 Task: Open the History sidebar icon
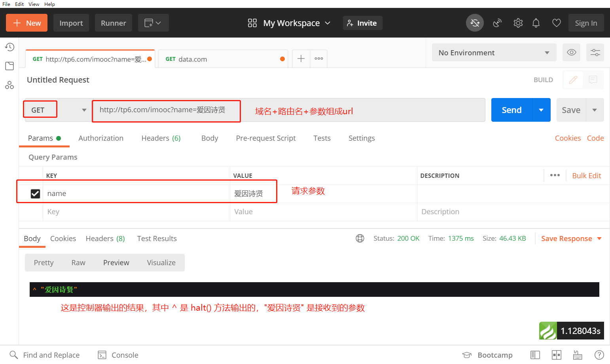tap(9, 47)
